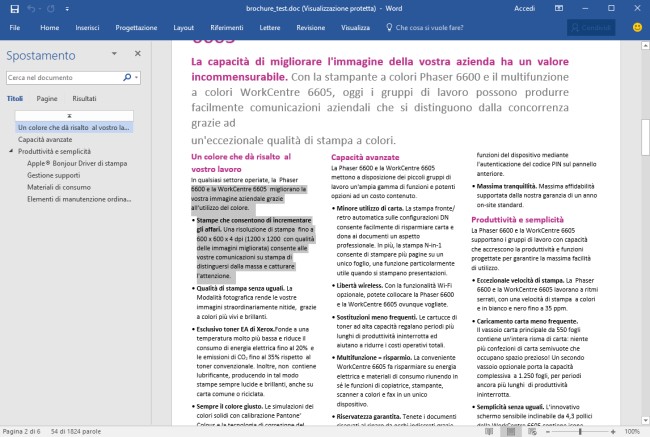The width and height of the screenshot is (650, 437).
Task: Open the Revisione ribbon tab
Action: [x=310, y=28]
